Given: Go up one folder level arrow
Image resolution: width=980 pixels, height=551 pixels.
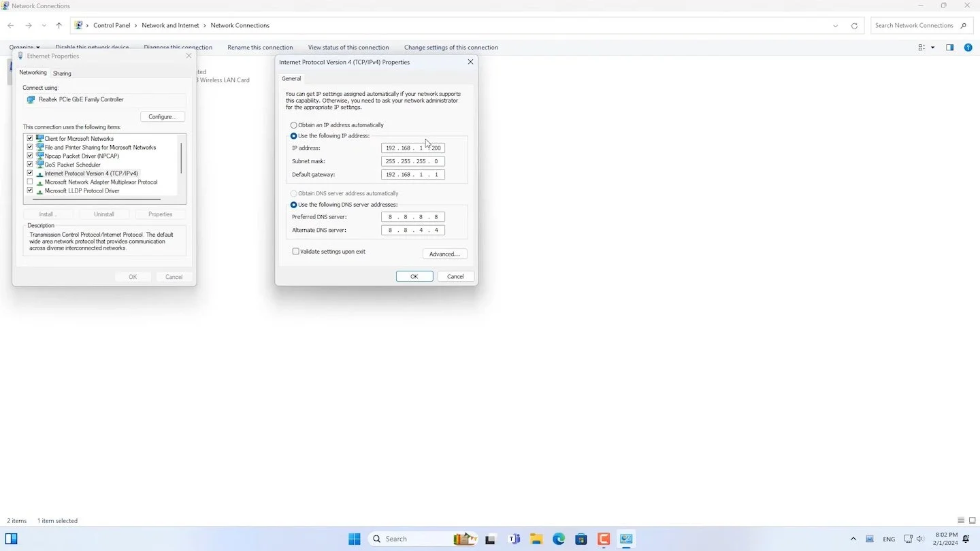Looking at the screenshot, I should 59,26.
